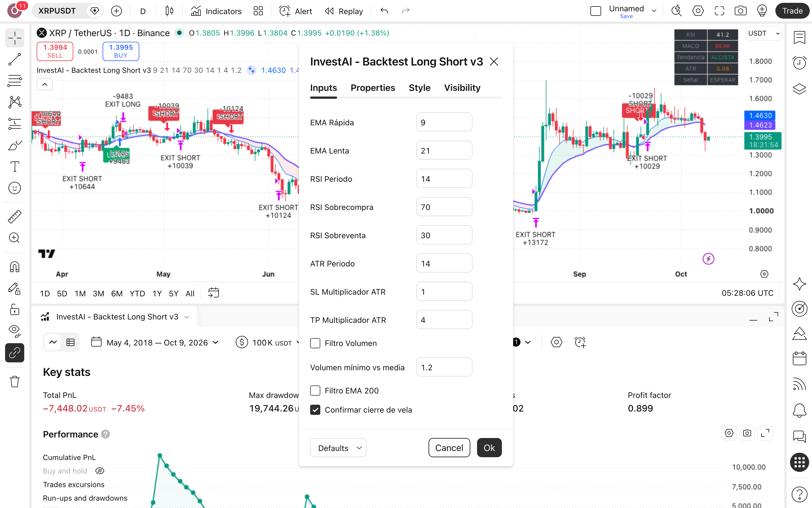Expand the Unnamed layout dropdown arrow
The width and height of the screenshot is (812, 508).
654,11
